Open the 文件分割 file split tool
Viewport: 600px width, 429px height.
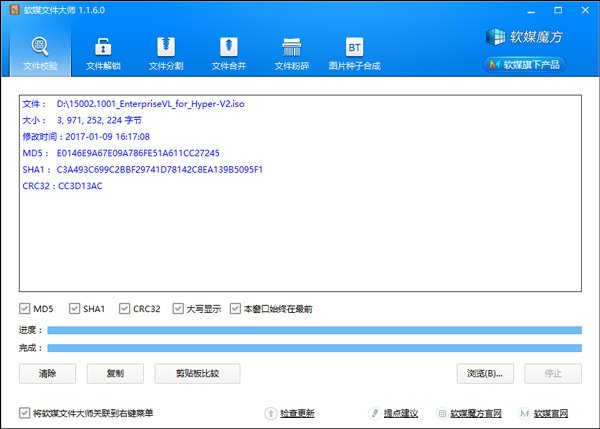pyautogui.click(x=166, y=54)
